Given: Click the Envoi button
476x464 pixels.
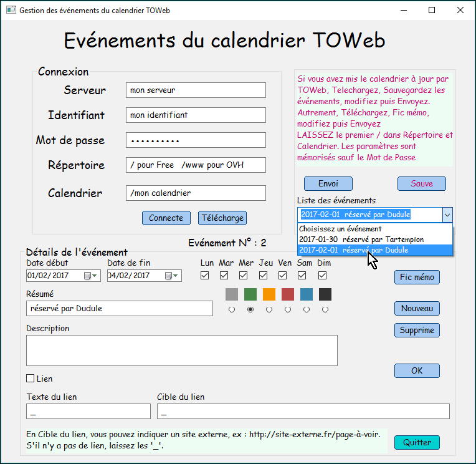Looking at the screenshot, I should pyautogui.click(x=328, y=183).
